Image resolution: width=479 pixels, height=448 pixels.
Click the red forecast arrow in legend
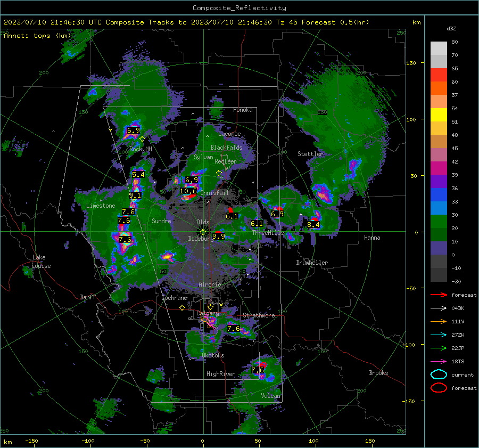pyautogui.click(x=439, y=295)
